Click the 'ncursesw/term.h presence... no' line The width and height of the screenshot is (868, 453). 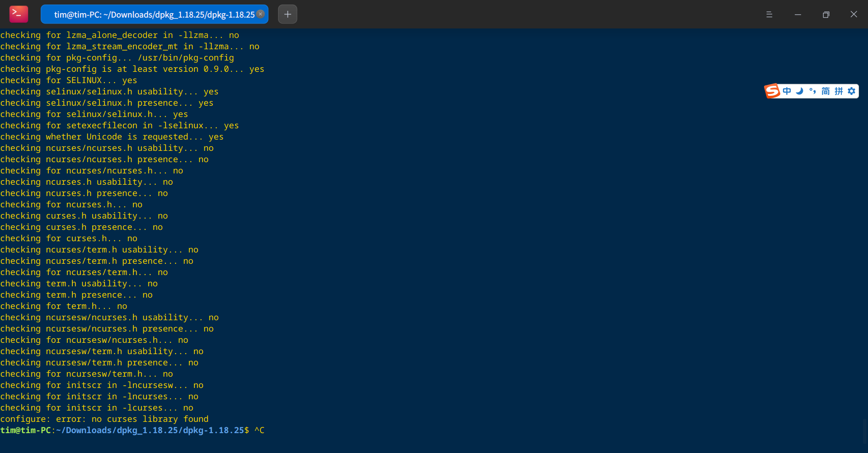[99, 363]
